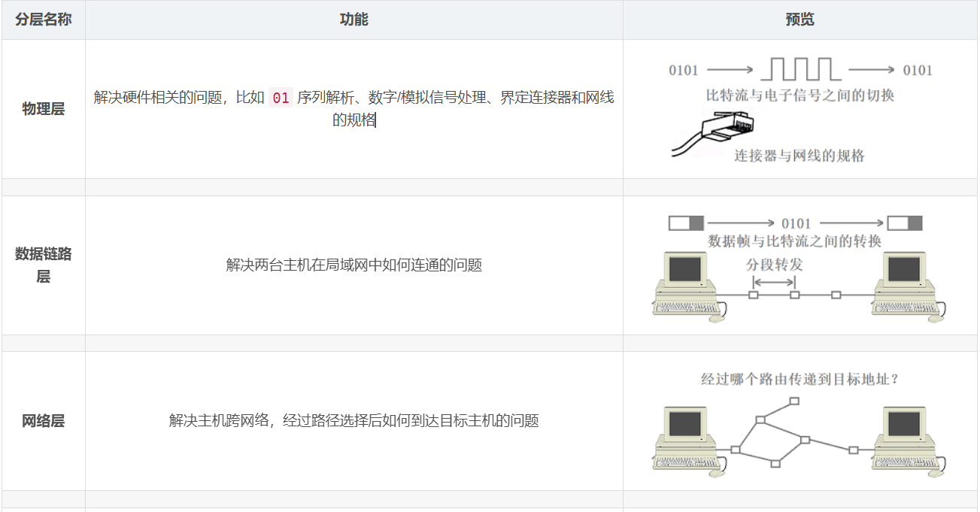
Task: Click the RJ45 connector cable image
Action: tap(712, 134)
